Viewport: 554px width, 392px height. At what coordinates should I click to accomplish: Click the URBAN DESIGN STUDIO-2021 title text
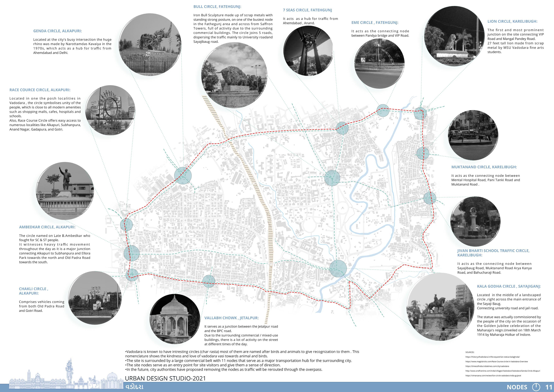(x=165, y=378)
